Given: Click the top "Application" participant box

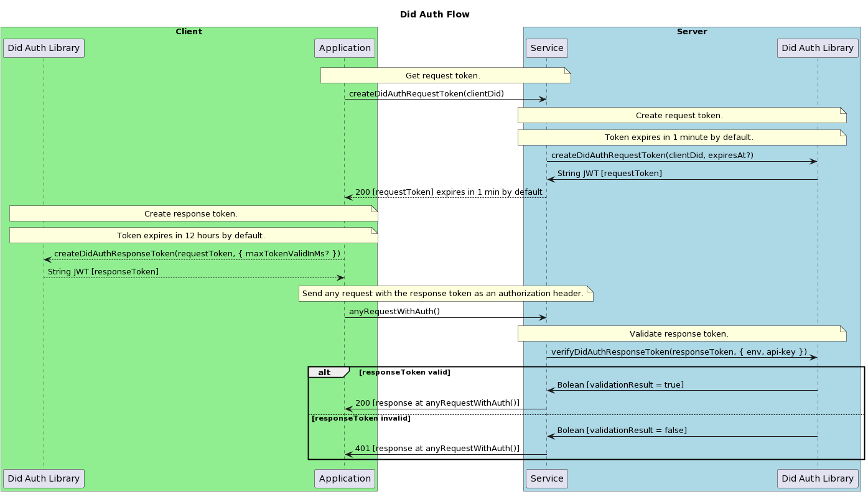Looking at the screenshot, I should point(345,48).
